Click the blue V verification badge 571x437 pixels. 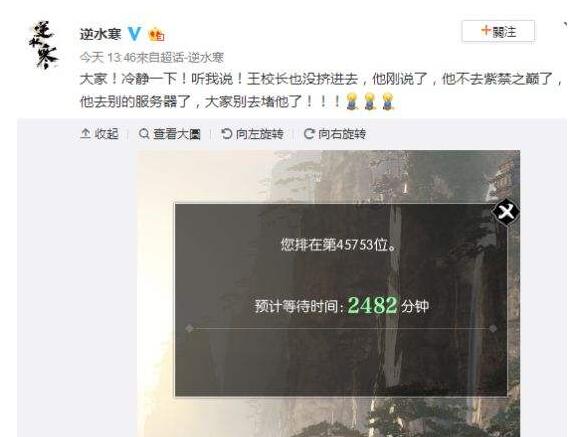(x=134, y=34)
